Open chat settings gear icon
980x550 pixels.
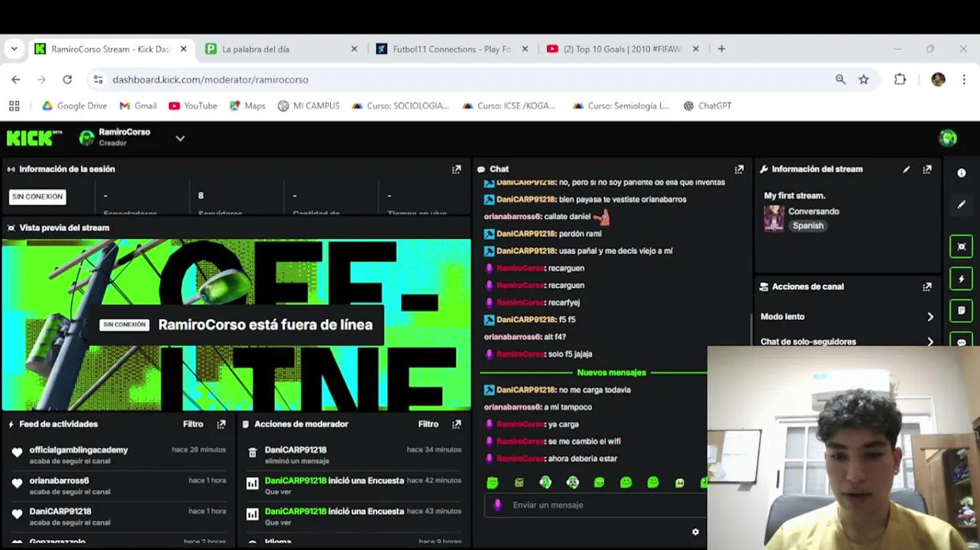tap(695, 532)
